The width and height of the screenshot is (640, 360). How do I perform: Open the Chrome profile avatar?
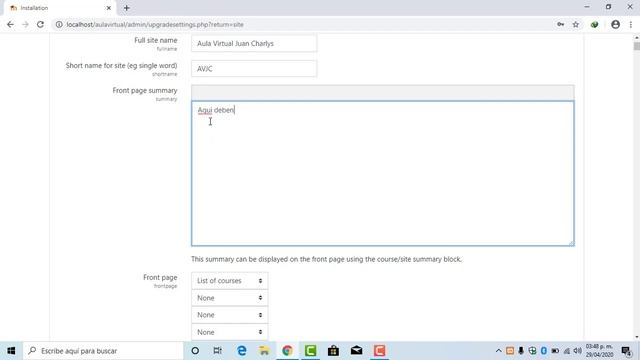(616, 24)
